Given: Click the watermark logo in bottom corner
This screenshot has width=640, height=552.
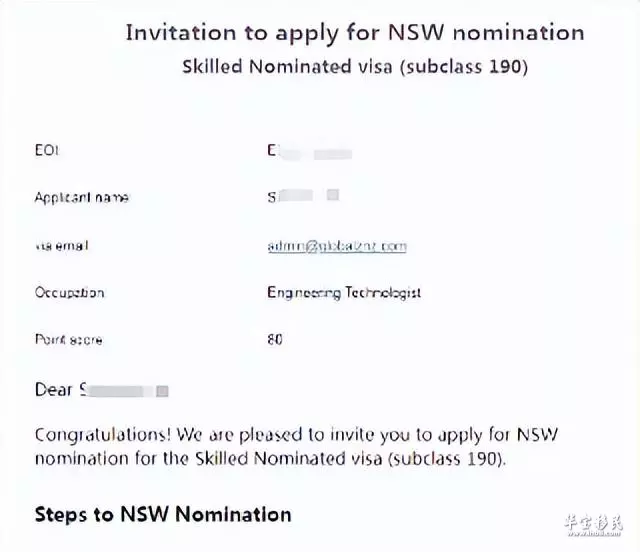Looking at the screenshot, I should (593, 525).
